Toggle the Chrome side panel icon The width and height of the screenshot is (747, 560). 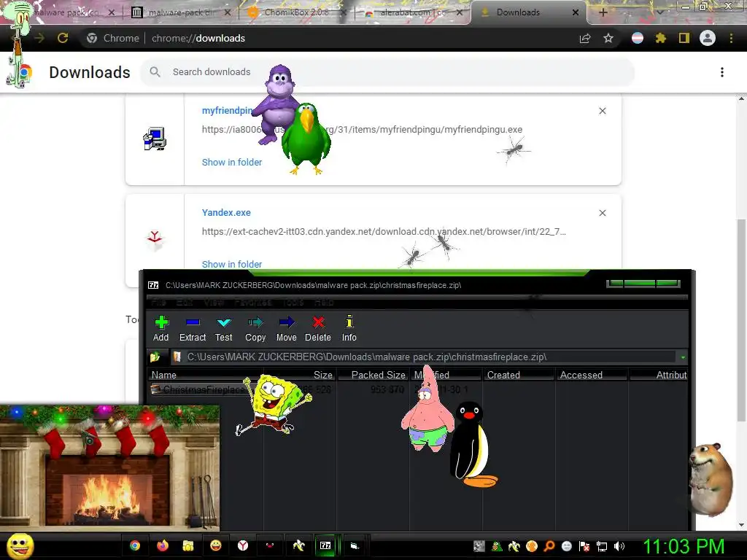(684, 39)
